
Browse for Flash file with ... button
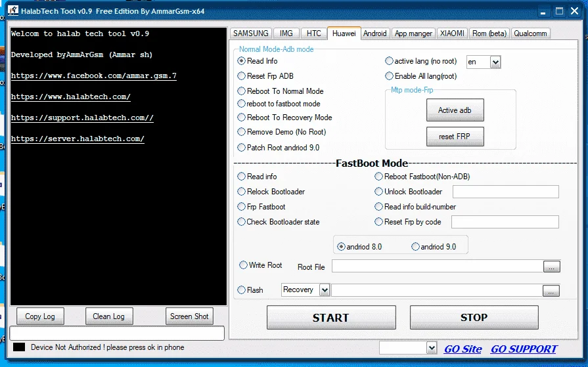click(551, 291)
